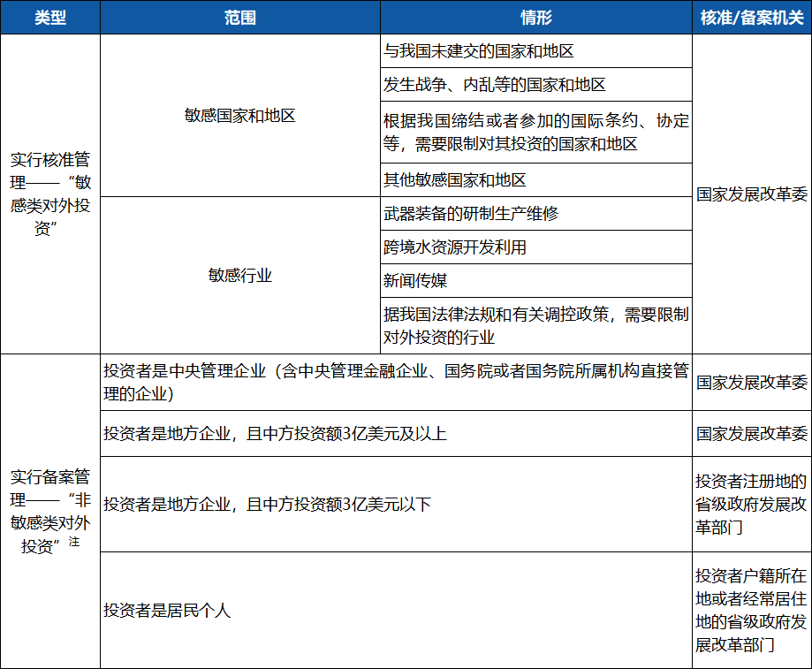812x669 pixels.
Task: Select the 实行核准管理 "敏感类对外投资" cell
Action: 50,194
